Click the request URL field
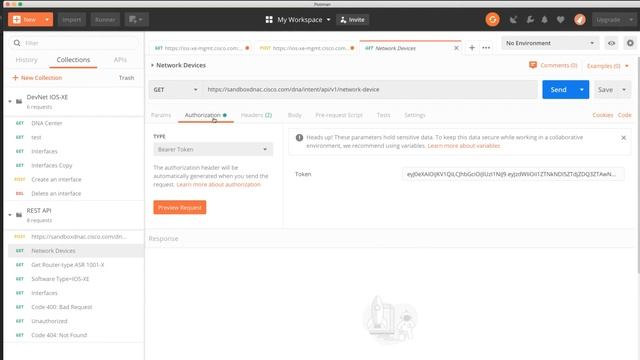 [369, 89]
